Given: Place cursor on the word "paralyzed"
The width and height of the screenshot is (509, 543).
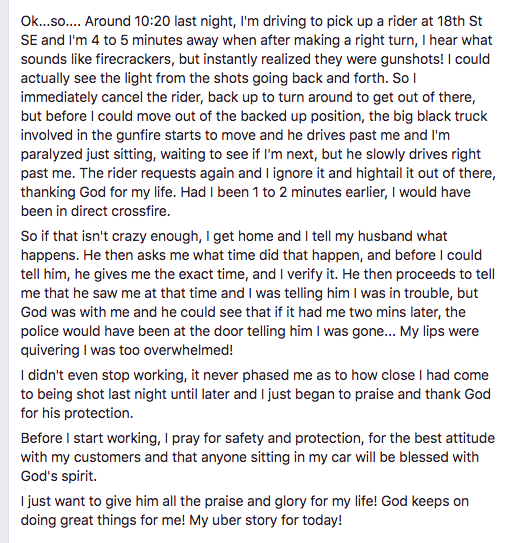Looking at the screenshot, I should point(51,154).
